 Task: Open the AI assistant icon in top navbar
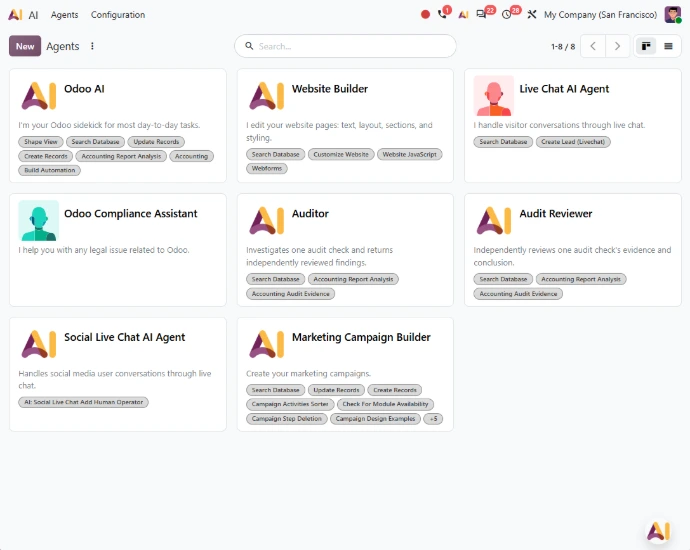click(463, 15)
